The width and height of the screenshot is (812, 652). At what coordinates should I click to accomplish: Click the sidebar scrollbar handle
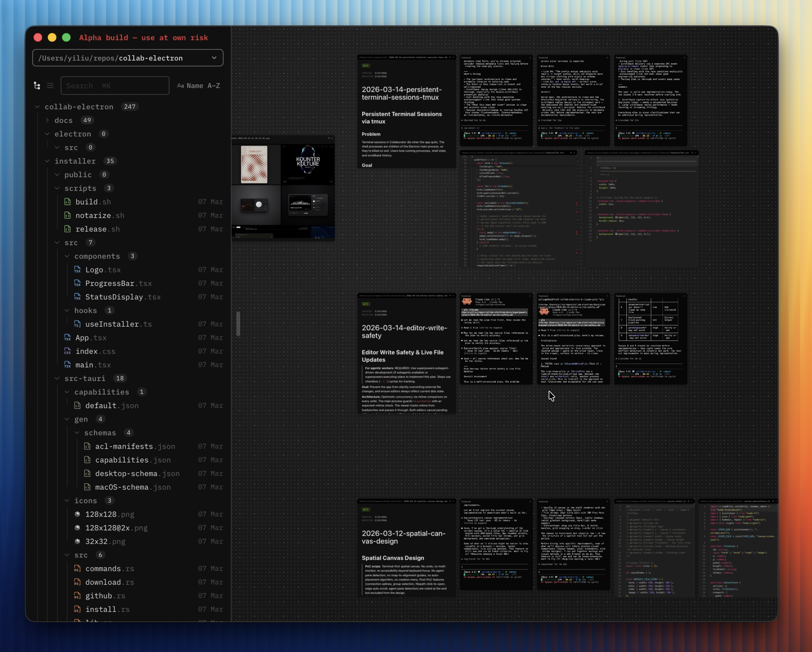coord(238,323)
